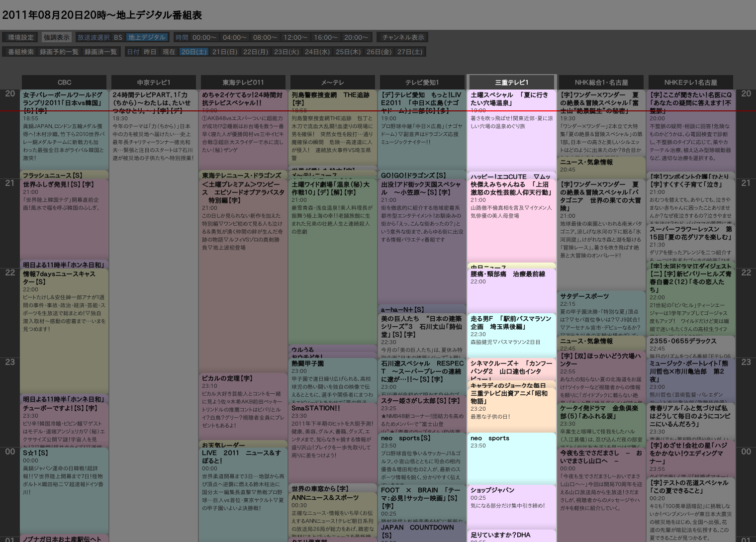Go to 昨日 (yesterday) schedule
Screen dimensions: 756x542
pos(150,52)
